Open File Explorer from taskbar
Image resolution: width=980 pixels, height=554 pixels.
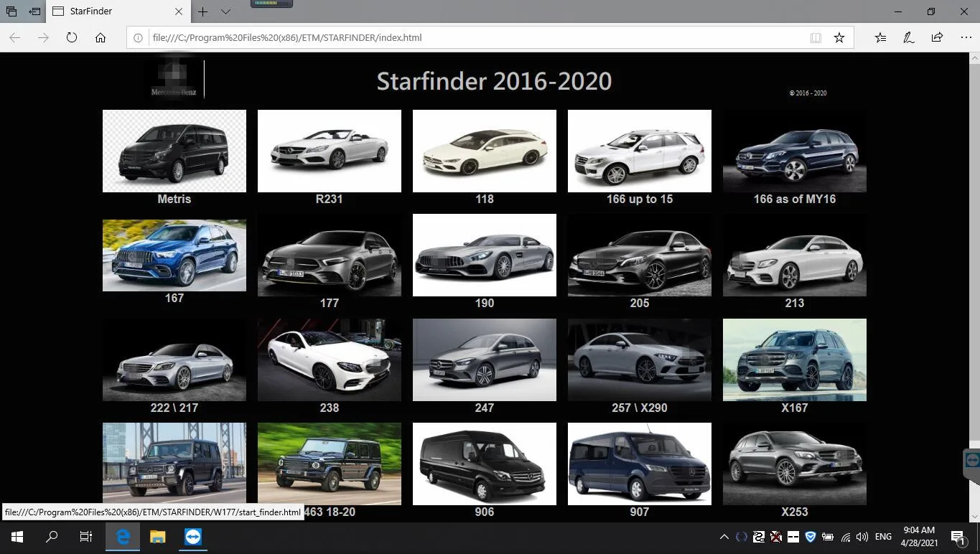click(x=157, y=537)
